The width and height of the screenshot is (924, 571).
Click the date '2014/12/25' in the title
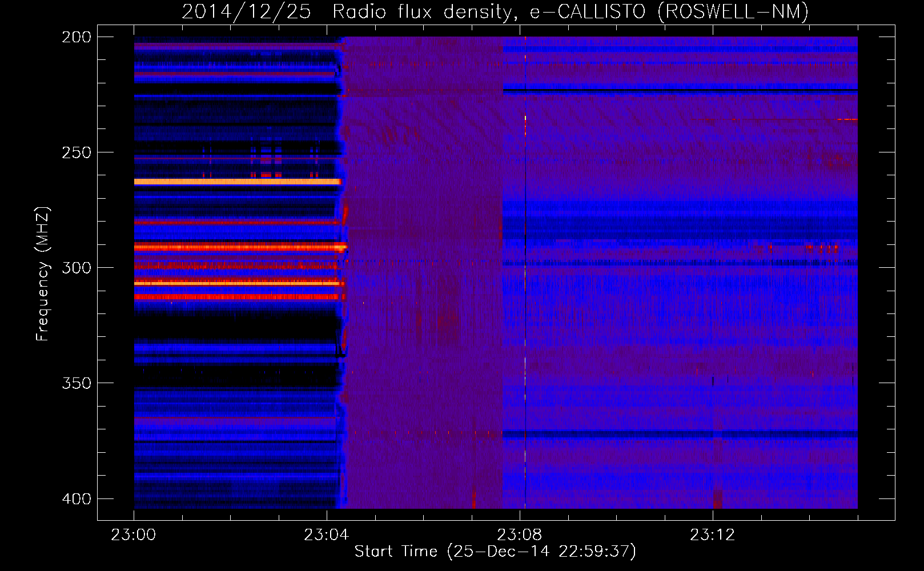pyautogui.click(x=246, y=11)
